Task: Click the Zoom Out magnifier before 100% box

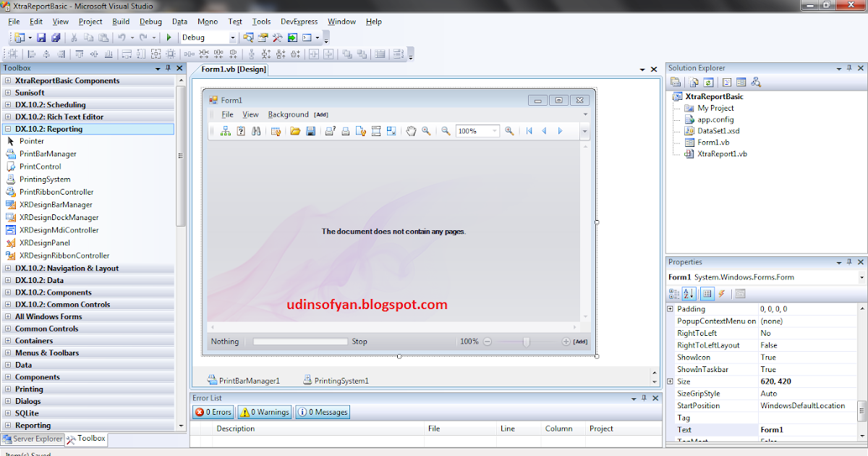Action: (446, 131)
